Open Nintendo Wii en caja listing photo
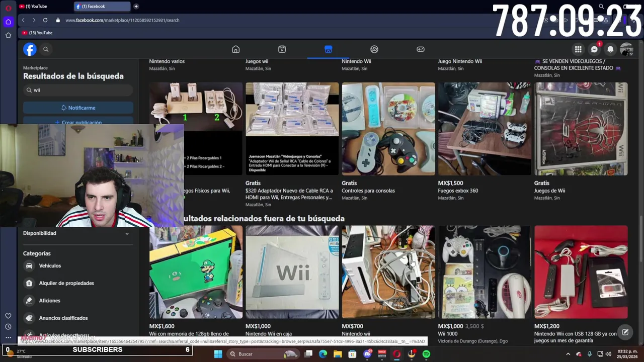 292,272
